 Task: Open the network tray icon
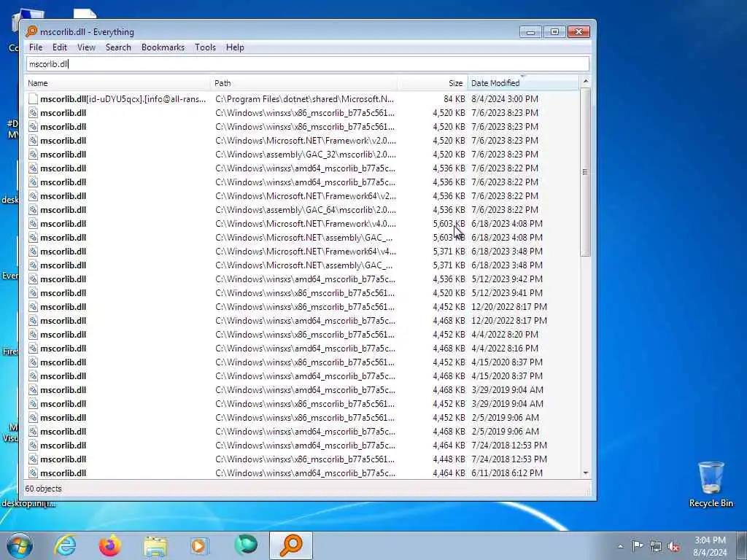tap(656, 546)
